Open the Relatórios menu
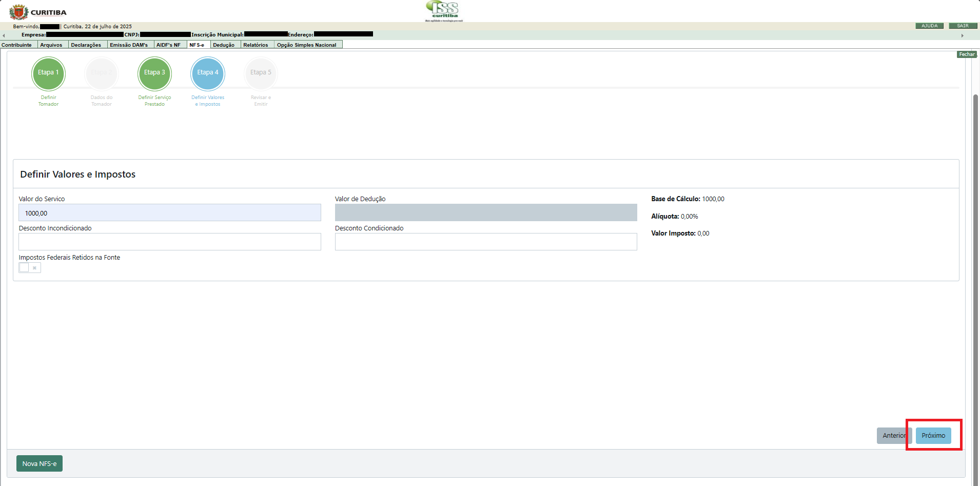Image resolution: width=980 pixels, height=486 pixels. click(x=256, y=45)
